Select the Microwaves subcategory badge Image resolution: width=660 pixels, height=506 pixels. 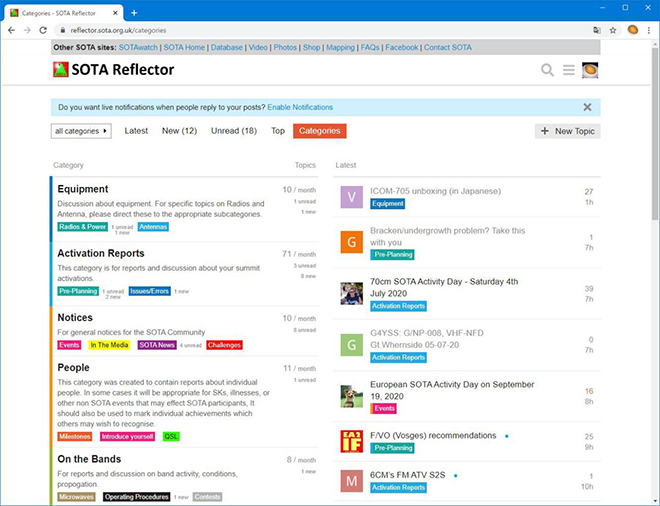pyautogui.click(x=76, y=497)
